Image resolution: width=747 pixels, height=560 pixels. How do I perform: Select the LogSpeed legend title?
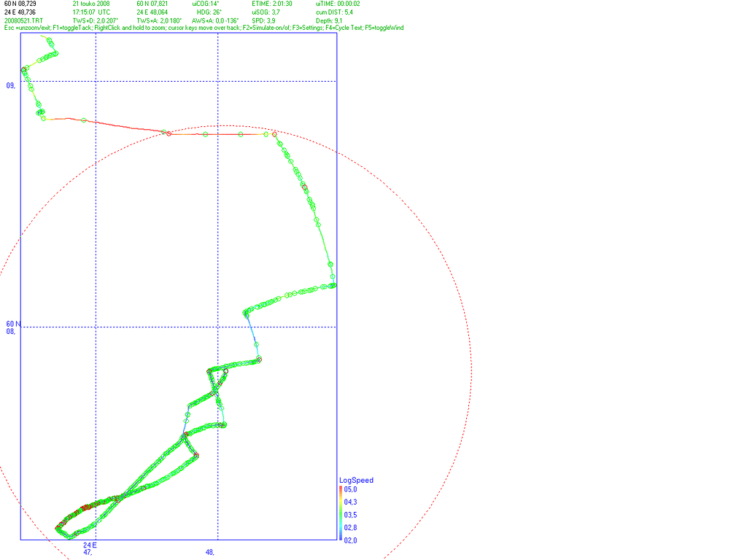point(356,480)
